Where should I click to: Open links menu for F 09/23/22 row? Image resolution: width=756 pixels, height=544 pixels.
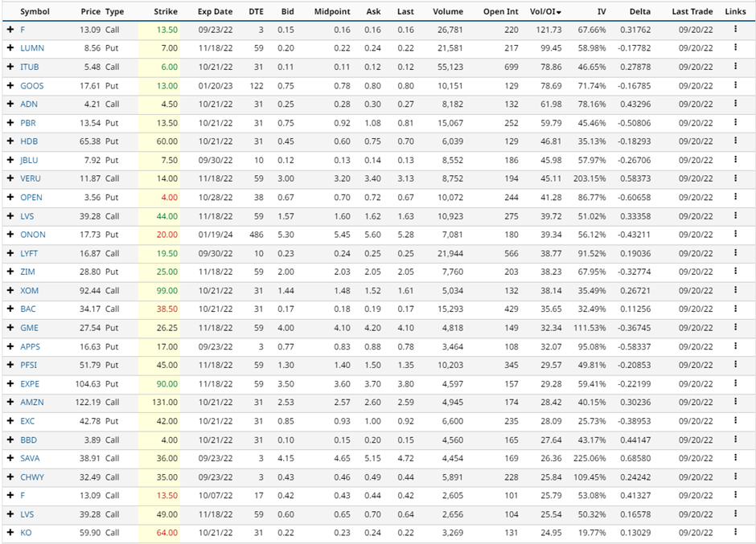tap(735, 29)
